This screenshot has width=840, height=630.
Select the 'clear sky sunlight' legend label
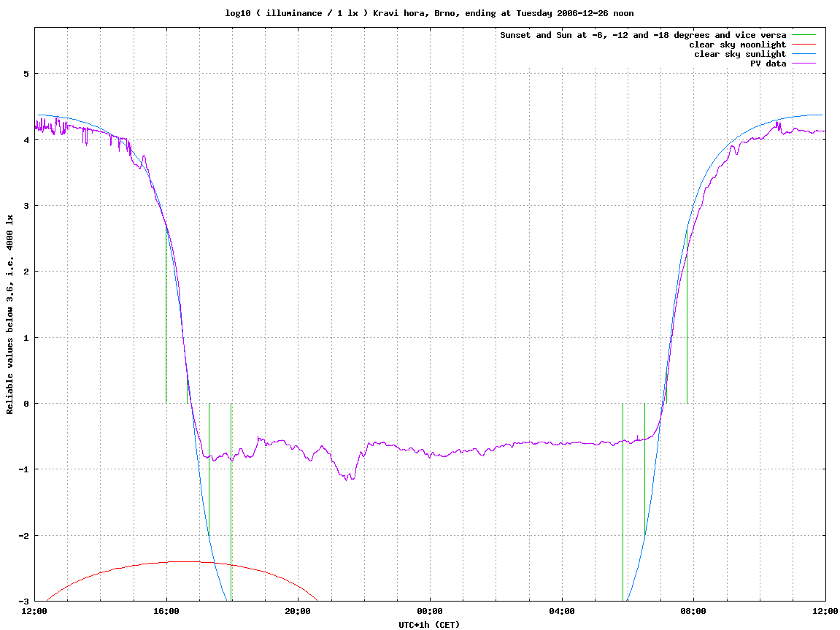coord(740,54)
